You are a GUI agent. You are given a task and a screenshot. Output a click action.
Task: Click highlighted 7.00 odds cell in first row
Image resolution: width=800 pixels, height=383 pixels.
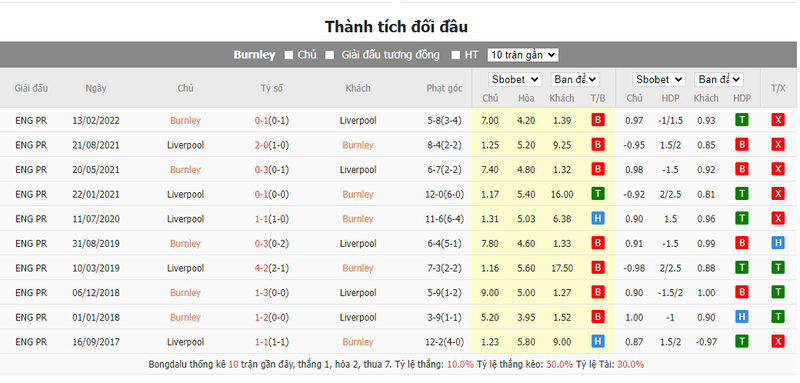coord(490,120)
